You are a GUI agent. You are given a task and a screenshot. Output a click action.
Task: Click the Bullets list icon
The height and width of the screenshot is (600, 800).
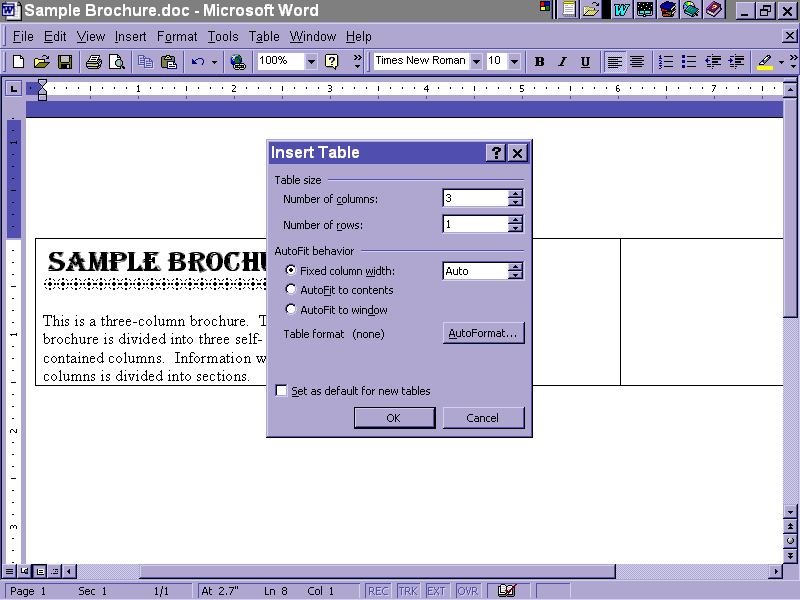click(689, 62)
